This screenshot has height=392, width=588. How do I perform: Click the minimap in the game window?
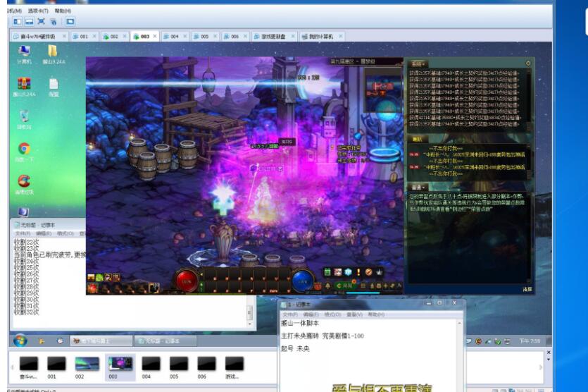pos(383,90)
